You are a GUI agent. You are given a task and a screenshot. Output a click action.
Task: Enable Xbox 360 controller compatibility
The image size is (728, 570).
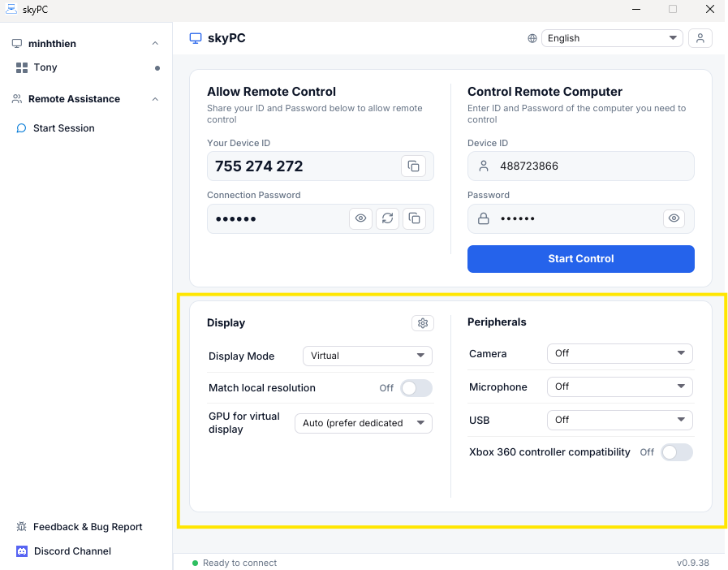click(677, 452)
